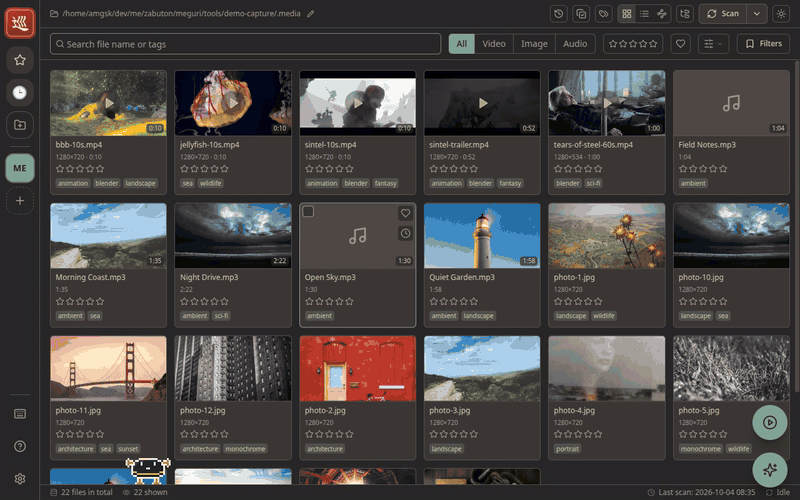
Task: Click the search file name or tags field
Action: coord(245,44)
